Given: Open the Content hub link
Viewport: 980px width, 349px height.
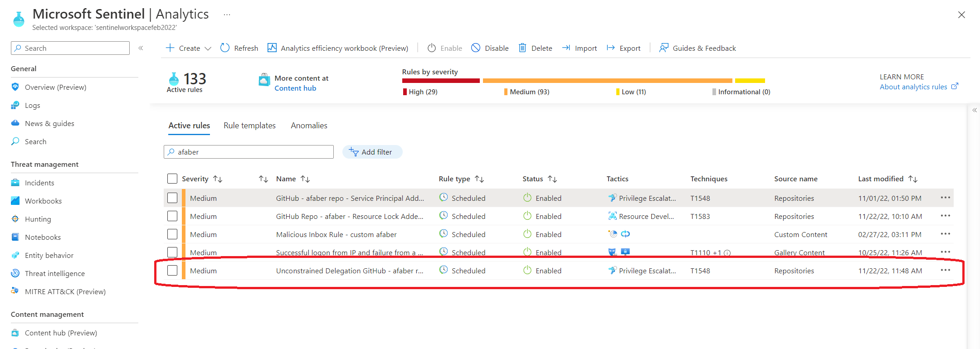Looking at the screenshot, I should pyautogui.click(x=295, y=88).
